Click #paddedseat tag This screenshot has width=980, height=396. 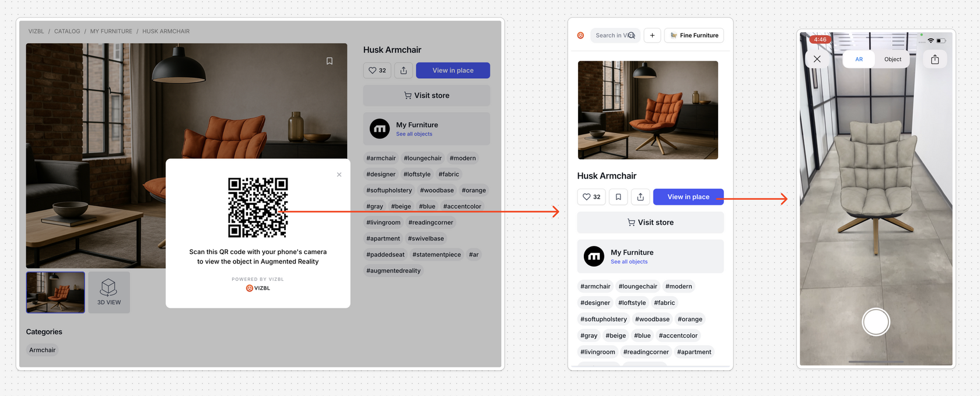point(385,255)
